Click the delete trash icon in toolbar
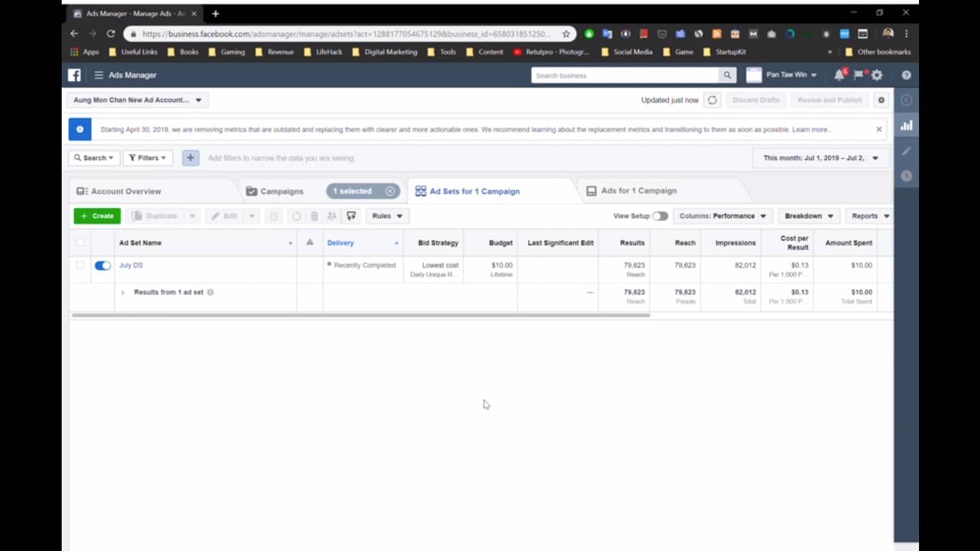 (314, 216)
